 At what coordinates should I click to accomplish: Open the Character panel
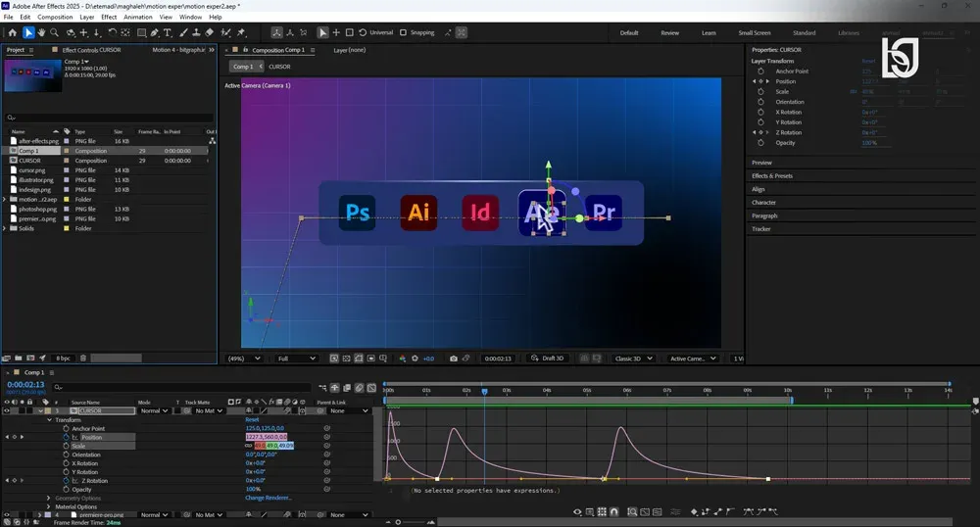click(763, 203)
